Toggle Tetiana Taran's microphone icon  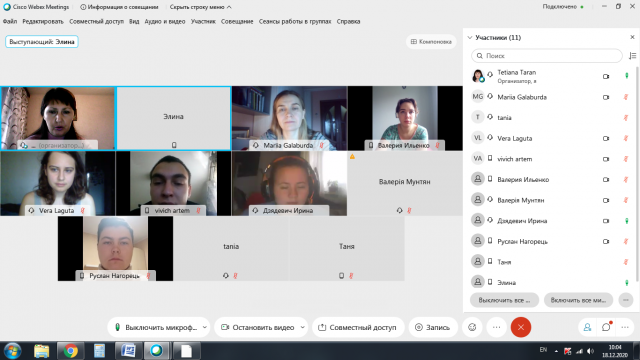point(627,76)
